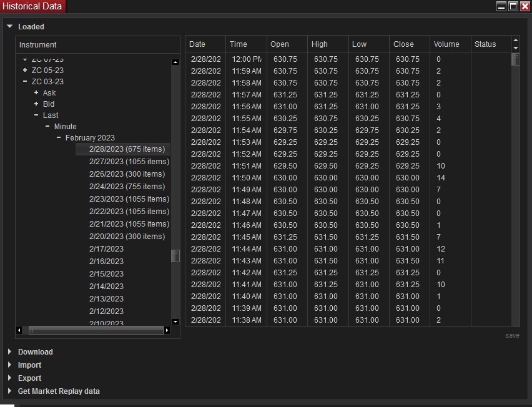532x407 pixels.
Task: Click low 629.75 in the 11:54 AM row
Action: point(367,130)
